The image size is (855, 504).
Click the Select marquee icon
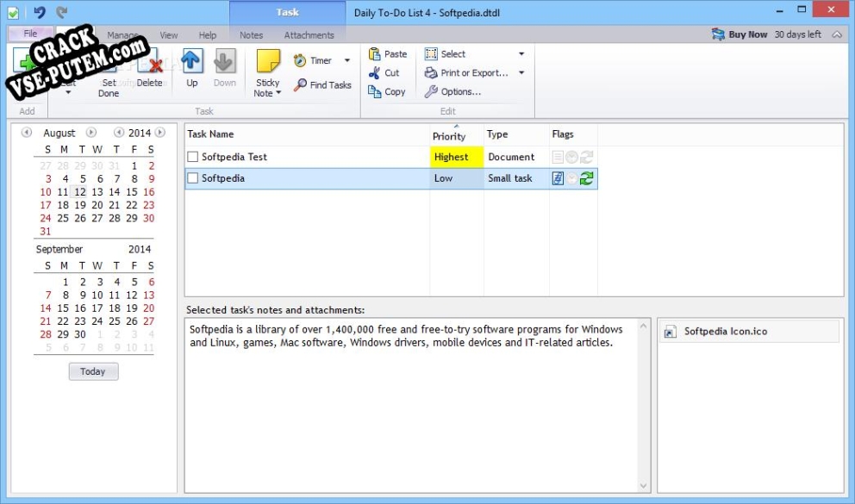[431, 54]
